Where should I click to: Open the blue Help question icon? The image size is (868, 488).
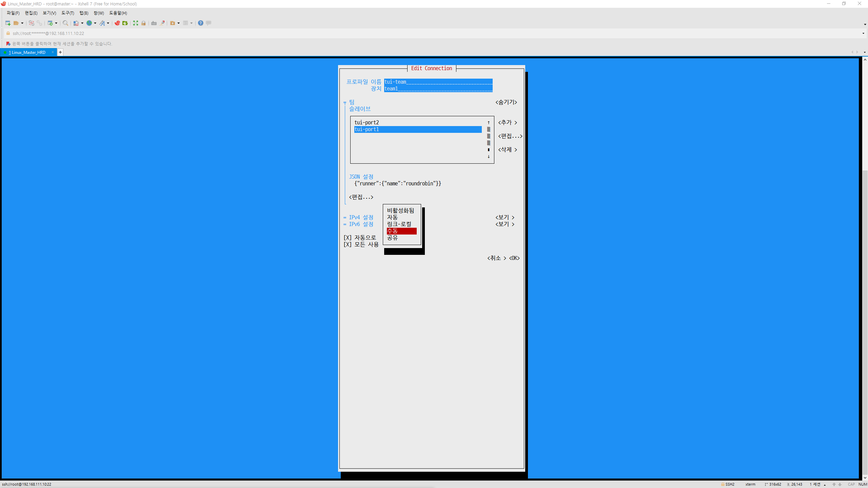pos(201,23)
